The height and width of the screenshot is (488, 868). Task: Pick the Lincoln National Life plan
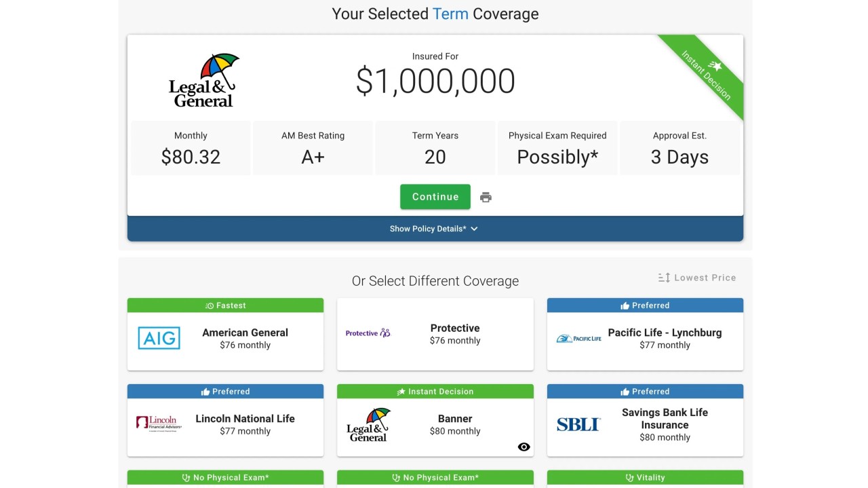pos(245,424)
